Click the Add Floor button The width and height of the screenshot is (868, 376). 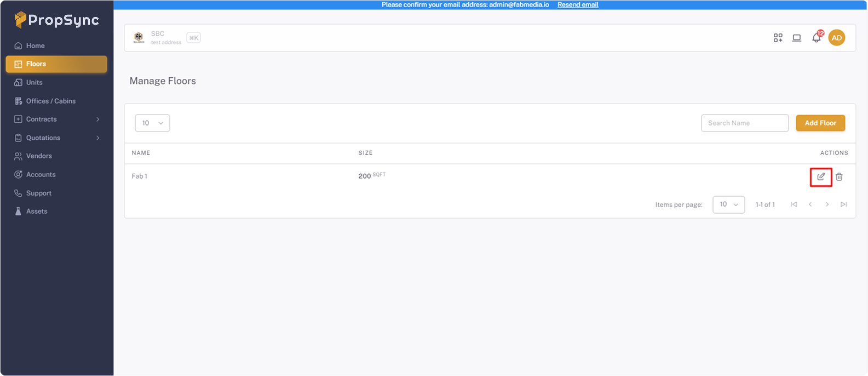pos(820,123)
